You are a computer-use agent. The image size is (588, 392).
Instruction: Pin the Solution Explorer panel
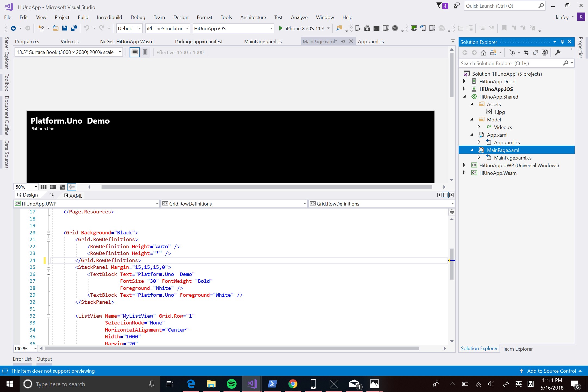pyautogui.click(x=562, y=42)
